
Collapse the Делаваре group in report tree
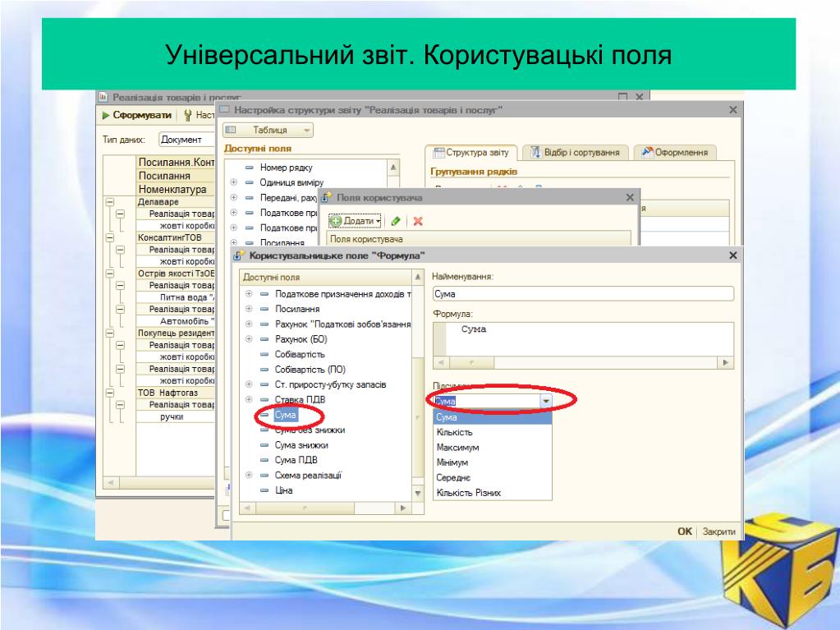[110, 202]
